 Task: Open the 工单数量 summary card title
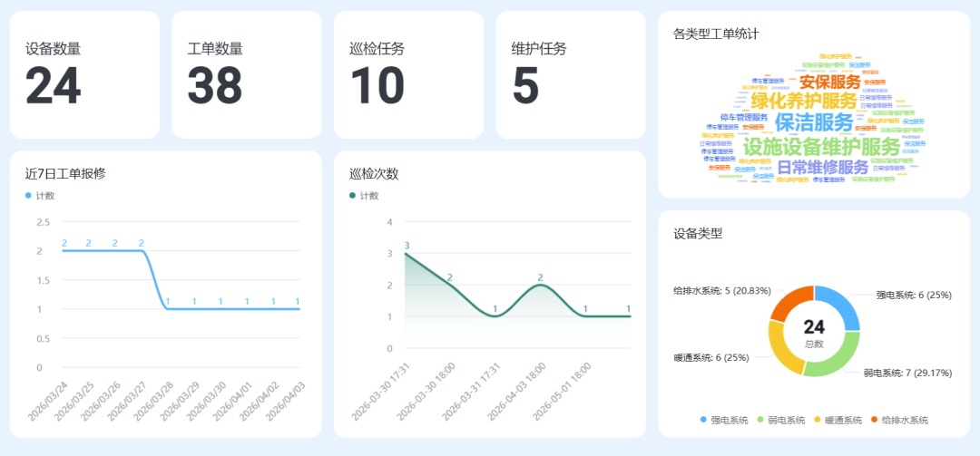click(215, 48)
